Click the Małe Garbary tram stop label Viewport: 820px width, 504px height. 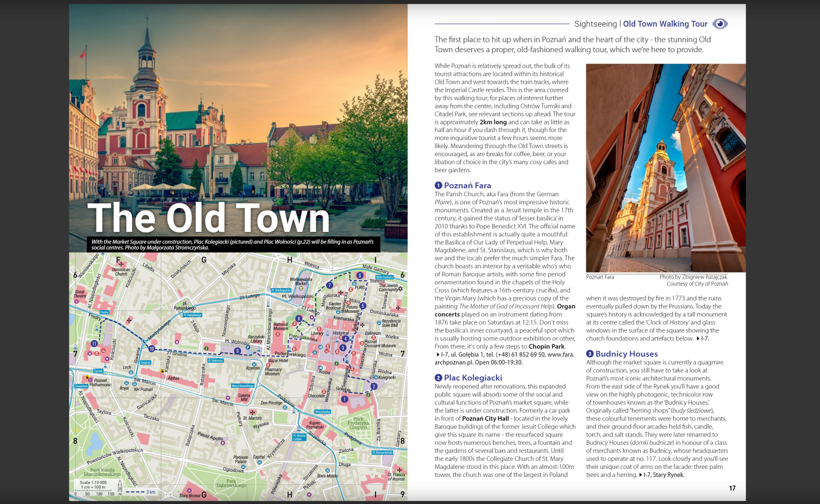pyautogui.click(x=385, y=277)
